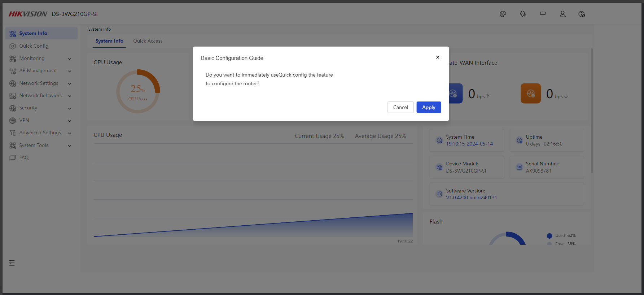Click the vertical scrollbar on right panel
The height and width of the screenshot is (295, 644).
591,112
